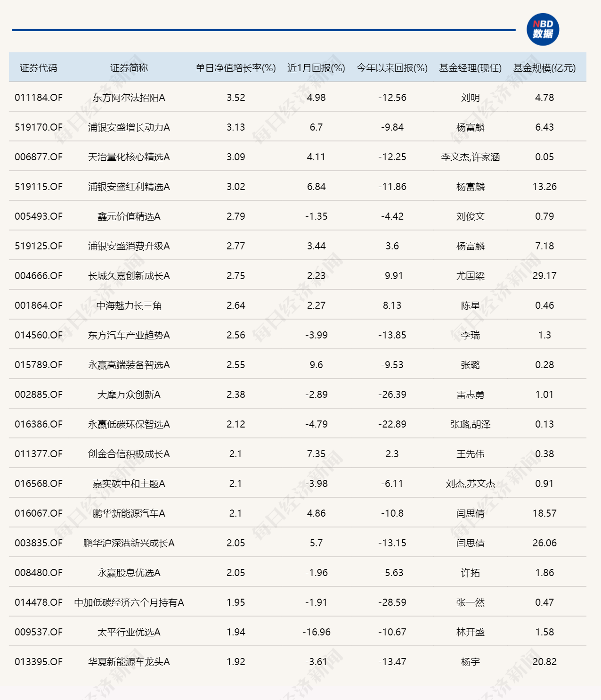Viewport: 601px width, 700px height.
Task: Click fund name 浦银安盛增长动力A
Action: 129,127
